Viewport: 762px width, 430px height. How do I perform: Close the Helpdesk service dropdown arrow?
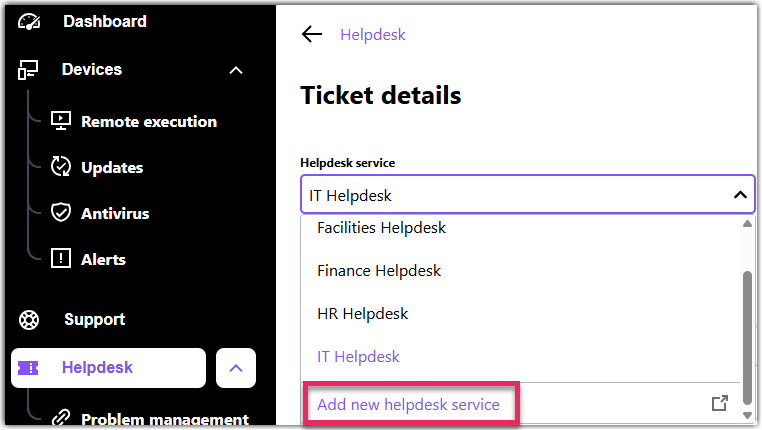click(x=740, y=195)
